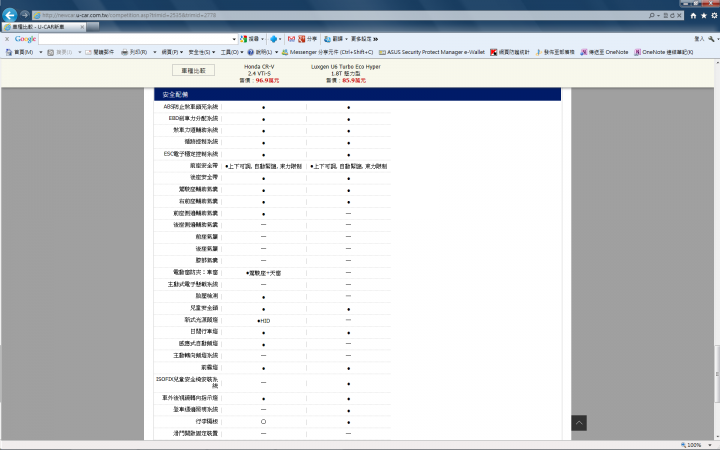Expand the Home page dropdown arrow

41,52
